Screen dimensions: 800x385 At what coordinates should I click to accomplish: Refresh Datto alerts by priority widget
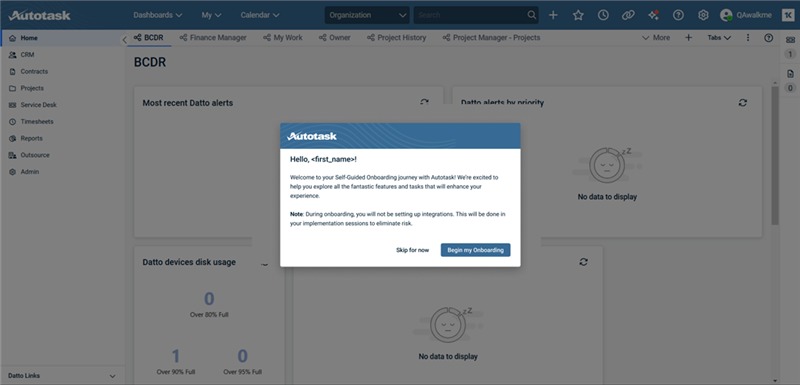(x=743, y=102)
